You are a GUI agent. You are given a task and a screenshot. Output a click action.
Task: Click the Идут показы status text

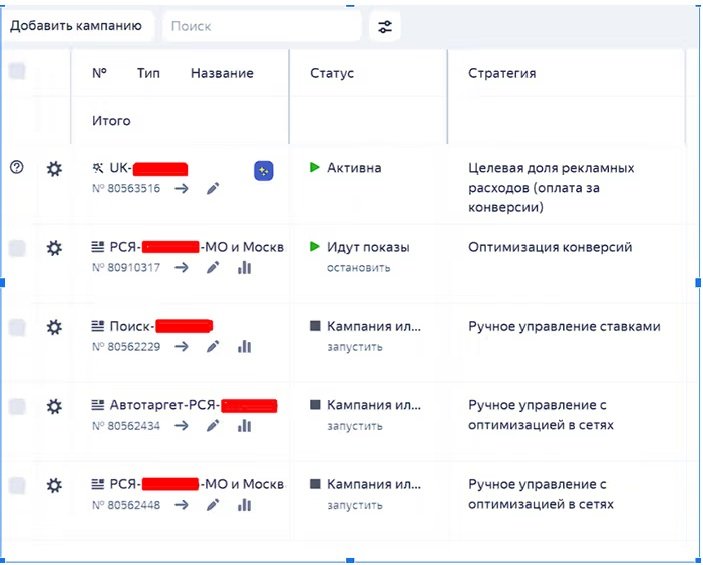tap(368, 248)
